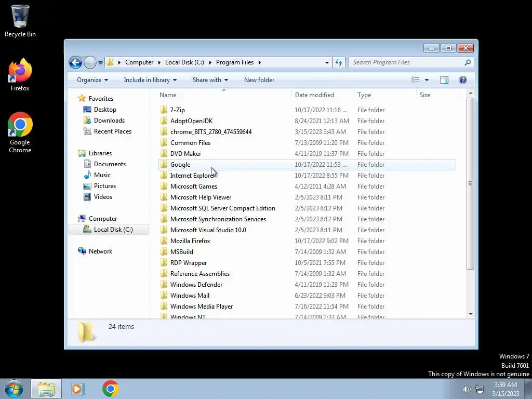
Task: Select the Google folder icon
Action: [164, 165]
